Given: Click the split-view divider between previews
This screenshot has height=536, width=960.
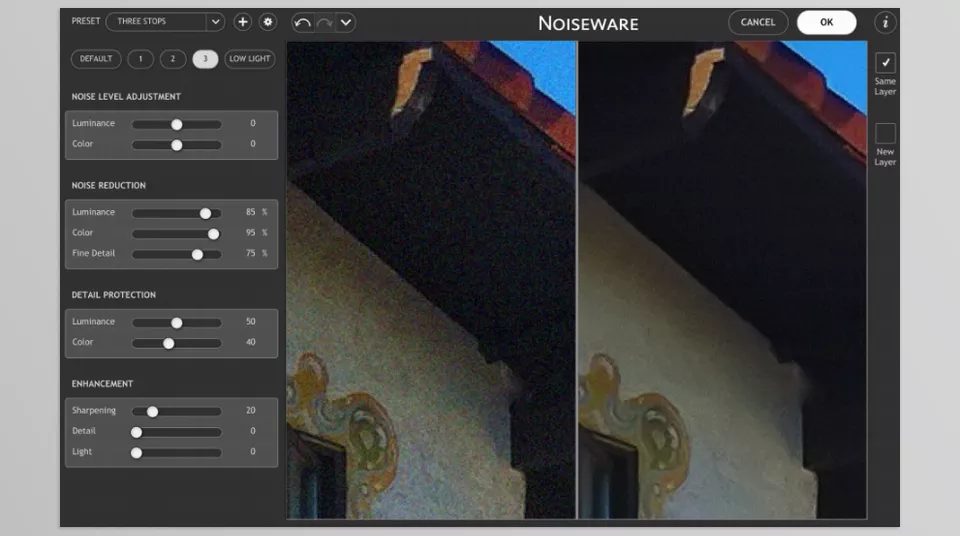Looking at the screenshot, I should (577, 280).
